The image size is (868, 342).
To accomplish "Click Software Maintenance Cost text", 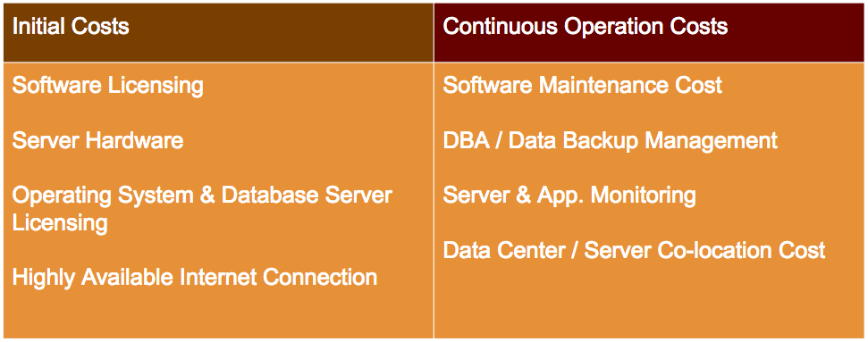I will point(582,85).
